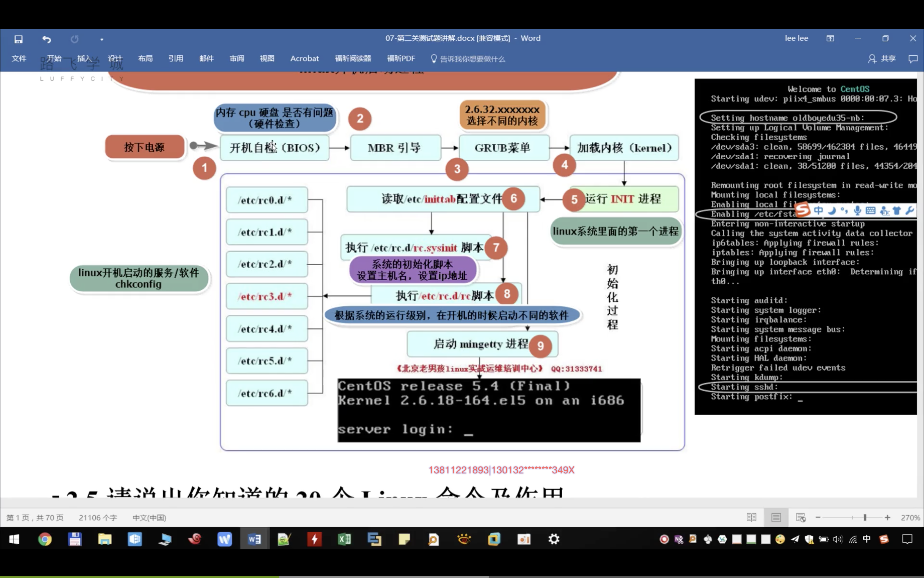The image size is (924, 578).
Task: Open the red lightning bolt app in taskbar
Action: click(x=314, y=539)
